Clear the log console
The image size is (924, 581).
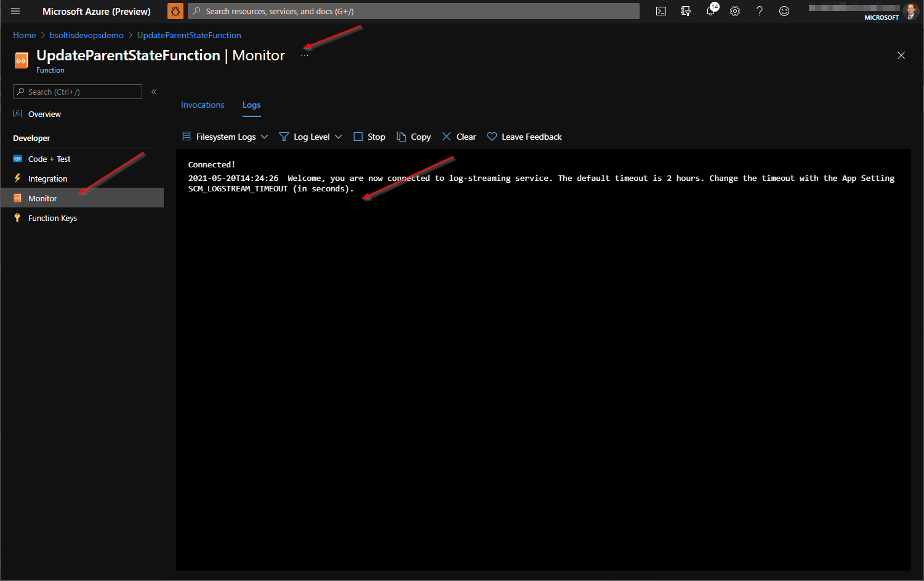point(459,137)
